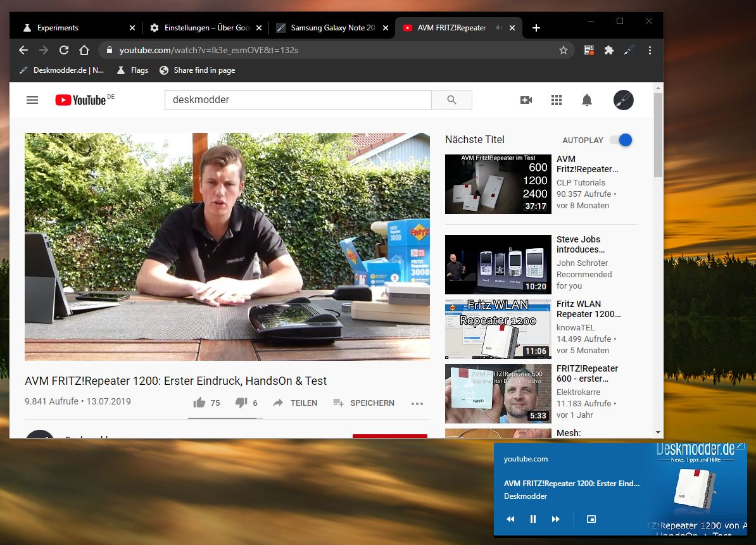Click the video title below the player
Screen dimensions: 756x545
point(175,380)
